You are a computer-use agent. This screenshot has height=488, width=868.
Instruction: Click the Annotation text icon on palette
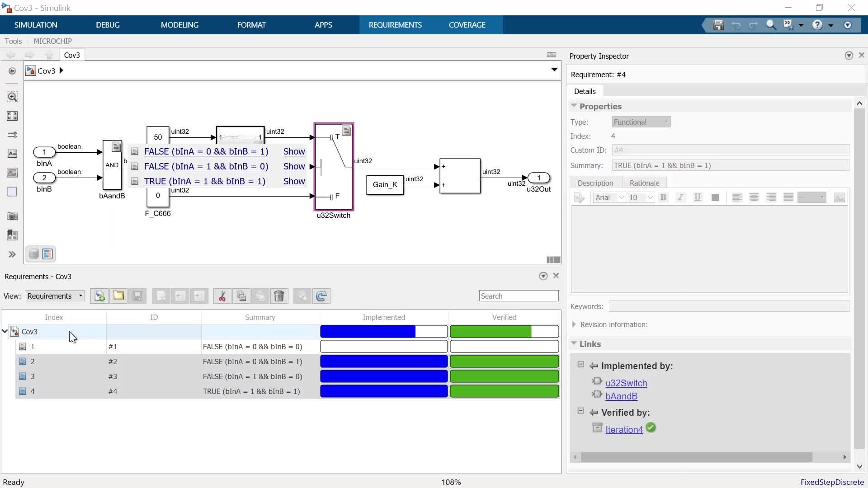point(12,154)
